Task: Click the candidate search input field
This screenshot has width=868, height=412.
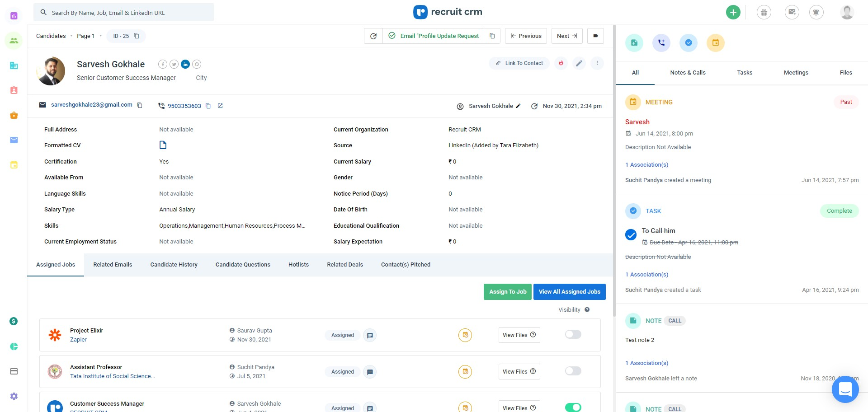Action: point(124,13)
